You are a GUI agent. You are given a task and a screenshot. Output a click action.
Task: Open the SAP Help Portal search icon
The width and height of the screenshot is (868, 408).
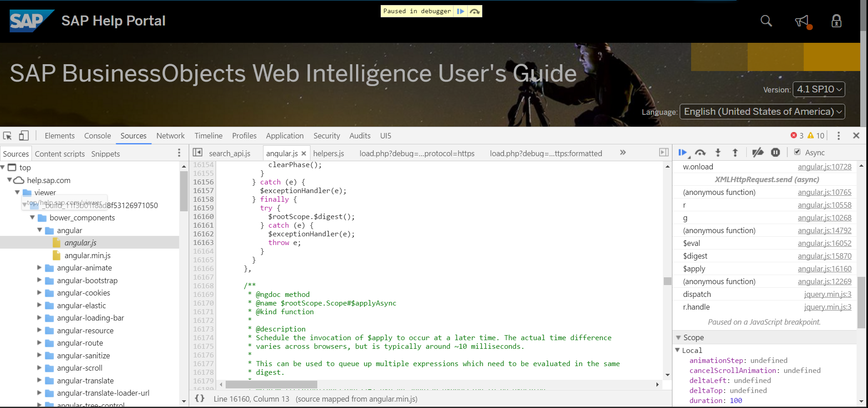(x=766, y=21)
